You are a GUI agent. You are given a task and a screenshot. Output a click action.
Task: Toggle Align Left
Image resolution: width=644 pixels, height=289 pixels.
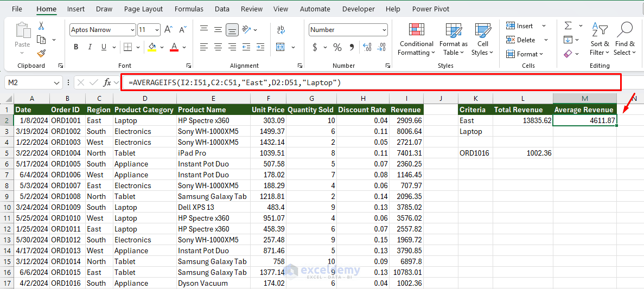tap(203, 47)
